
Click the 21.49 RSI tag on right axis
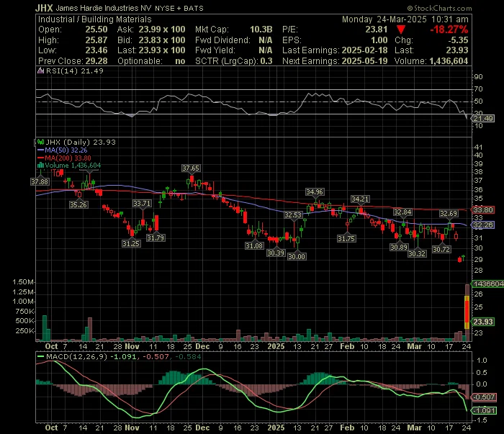(483, 119)
